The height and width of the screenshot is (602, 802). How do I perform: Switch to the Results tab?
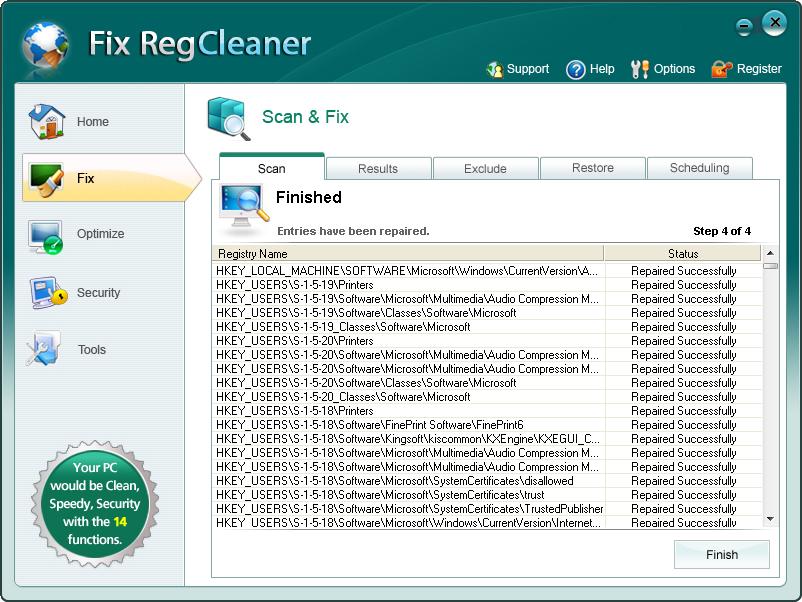378,168
